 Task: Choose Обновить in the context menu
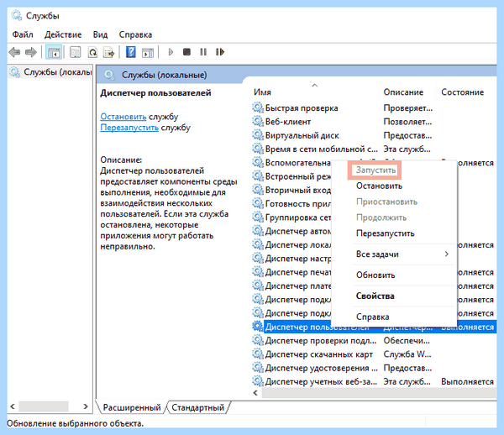click(x=375, y=275)
